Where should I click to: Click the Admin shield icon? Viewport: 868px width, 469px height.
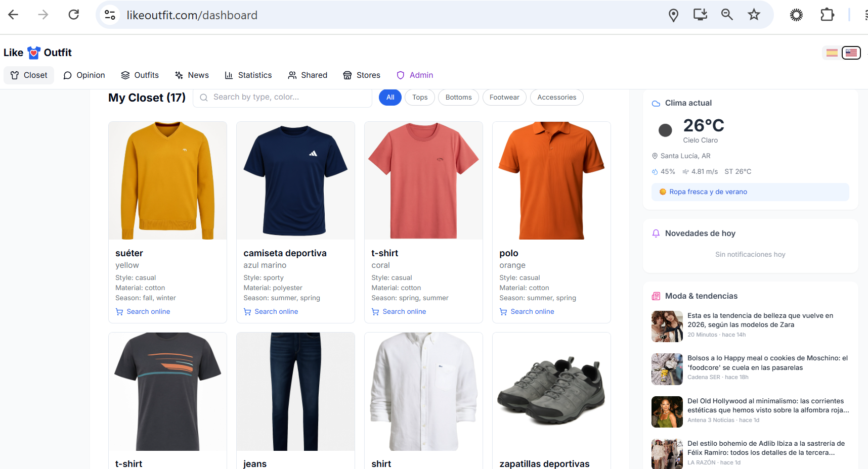pyautogui.click(x=400, y=75)
